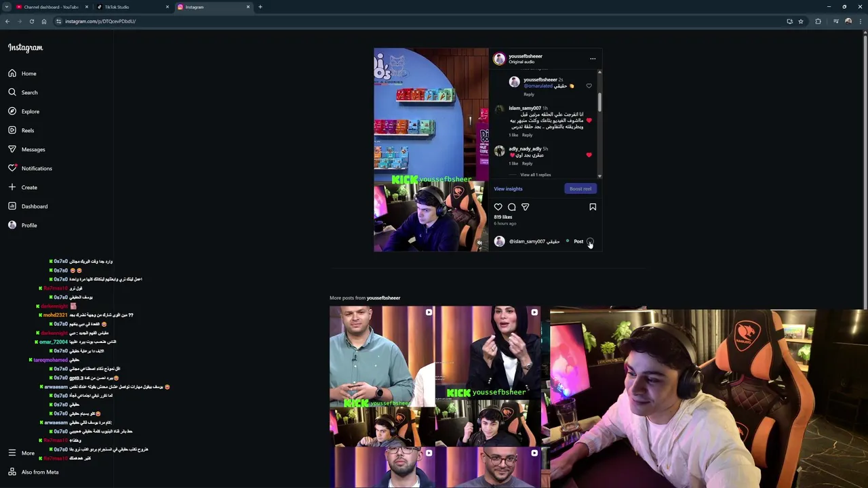Screen dimensions: 868x488
Task: Click the youssefbsheeer username in the post header
Action: 526,56
